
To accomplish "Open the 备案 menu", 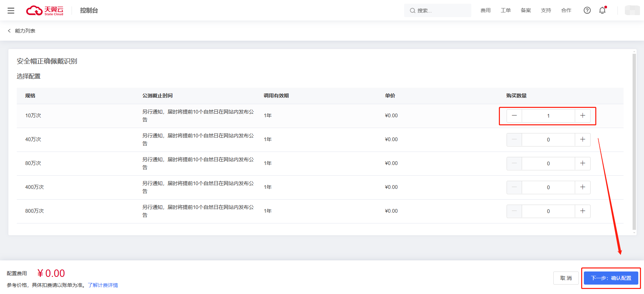I will 526,10.
